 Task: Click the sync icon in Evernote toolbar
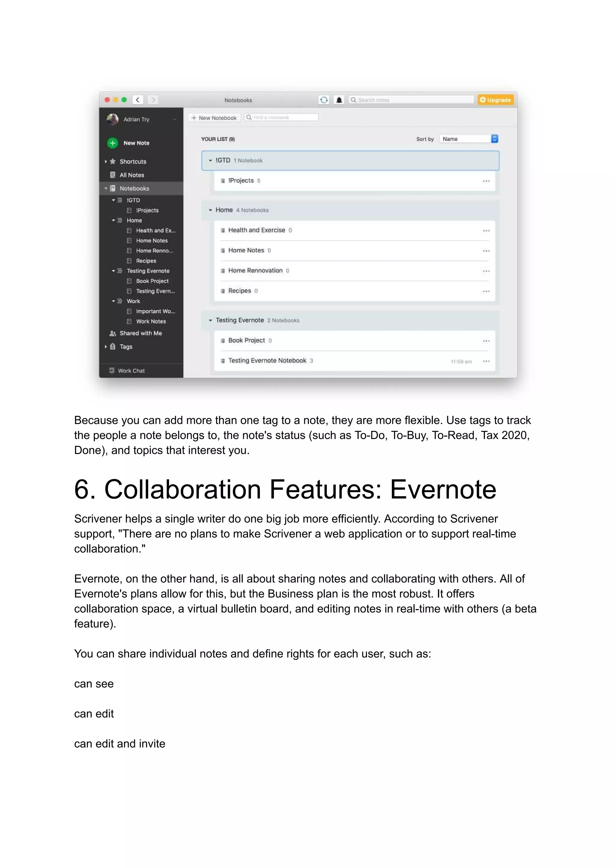point(324,100)
